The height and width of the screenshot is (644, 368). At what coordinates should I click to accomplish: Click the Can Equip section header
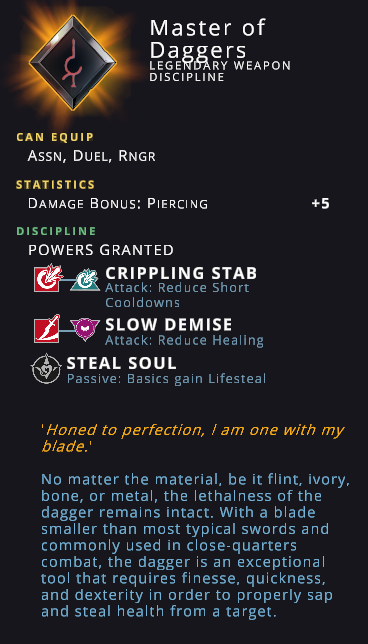(55, 137)
